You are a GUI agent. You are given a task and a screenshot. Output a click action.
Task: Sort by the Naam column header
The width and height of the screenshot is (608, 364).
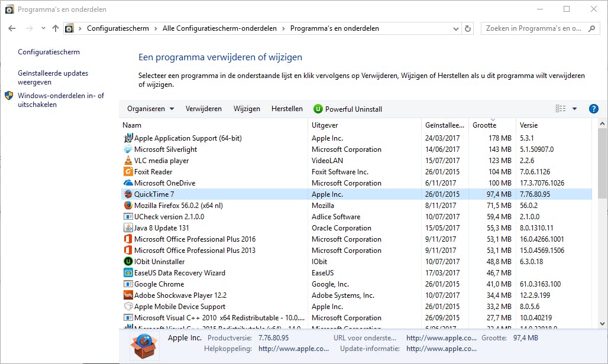(214, 125)
